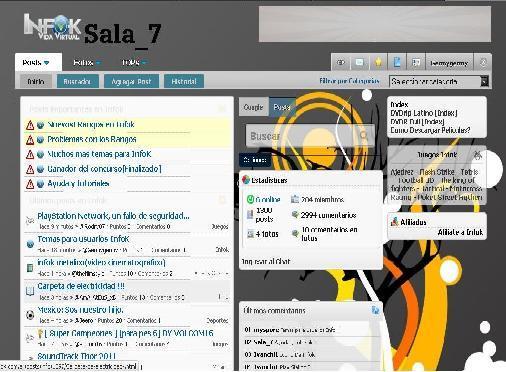Click the InfoK Vida Virtual logo
The image size is (506, 372).
tap(53, 28)
